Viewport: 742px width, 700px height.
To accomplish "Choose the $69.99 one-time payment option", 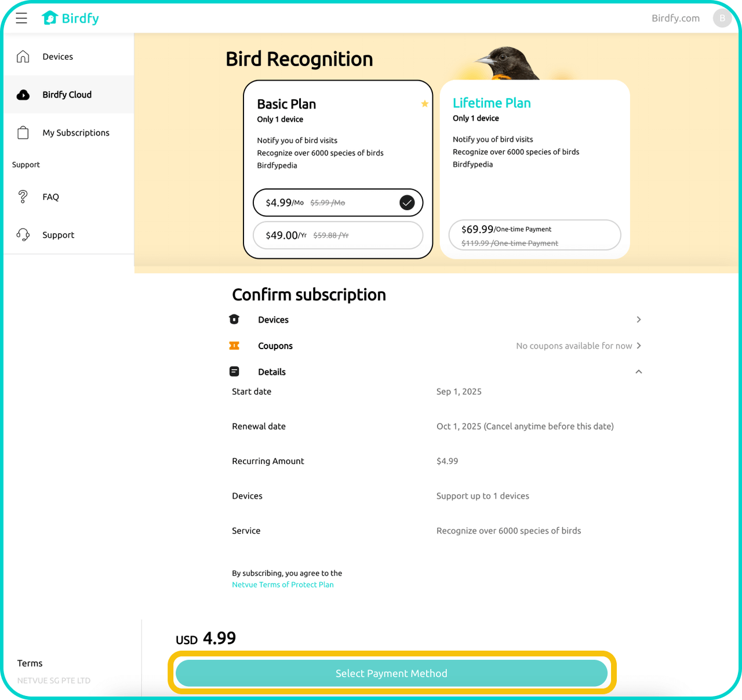I will point(534,235).
